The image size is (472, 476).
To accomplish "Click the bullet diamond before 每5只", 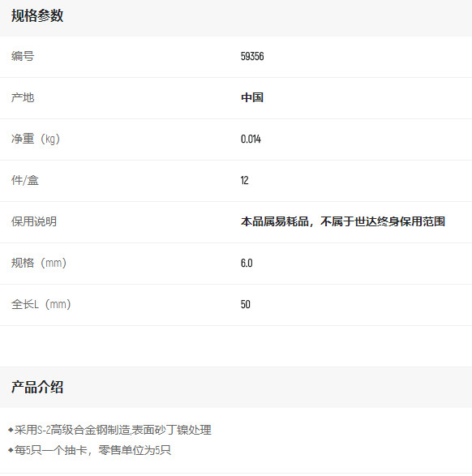I will tap(11, 450).
